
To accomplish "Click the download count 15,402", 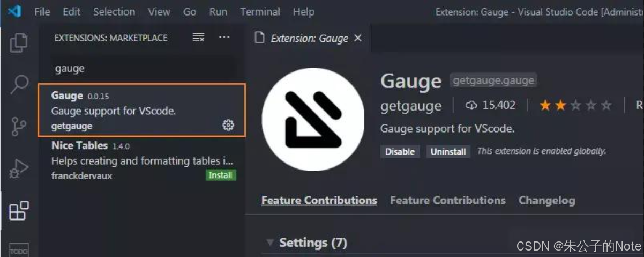I will pos(490,106).
